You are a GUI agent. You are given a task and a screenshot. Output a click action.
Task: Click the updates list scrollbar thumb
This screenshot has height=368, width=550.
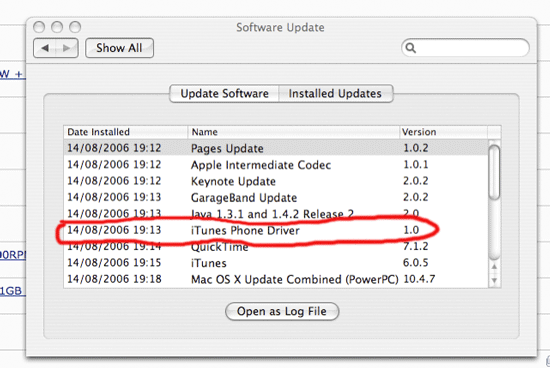coord(494,173)
